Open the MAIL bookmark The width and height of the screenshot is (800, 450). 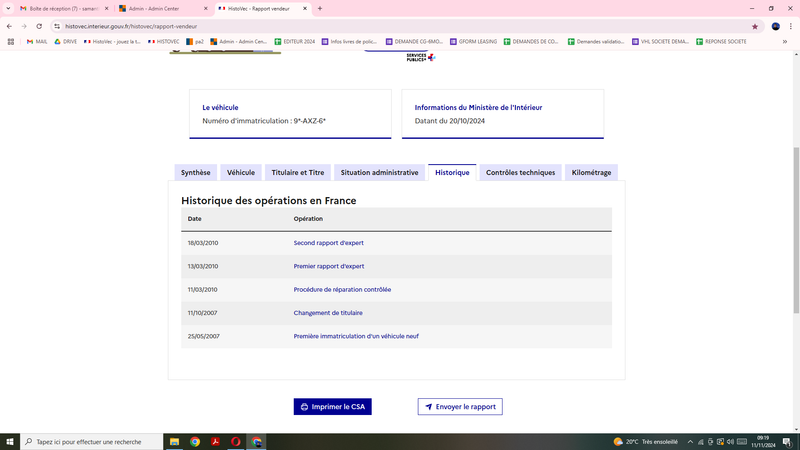37,42
